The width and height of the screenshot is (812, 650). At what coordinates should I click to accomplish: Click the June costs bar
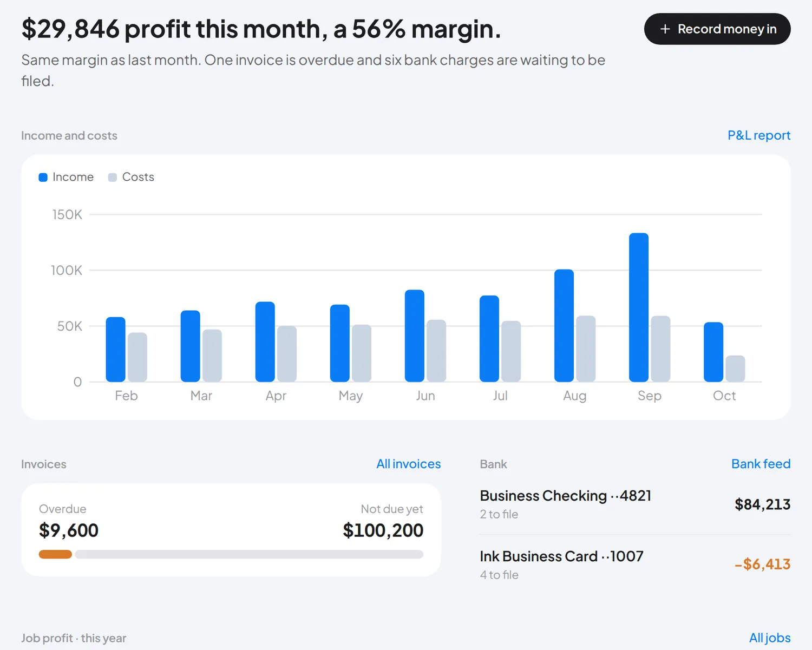pos(436,351)
